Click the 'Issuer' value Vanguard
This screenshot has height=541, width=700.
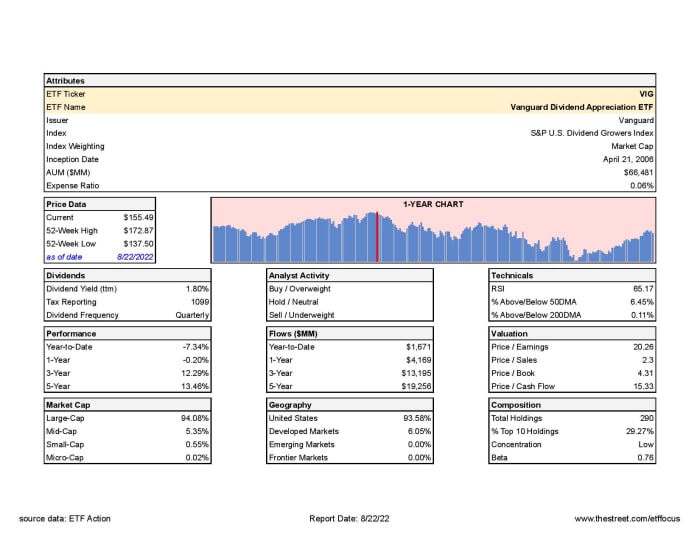click(636, 121)
